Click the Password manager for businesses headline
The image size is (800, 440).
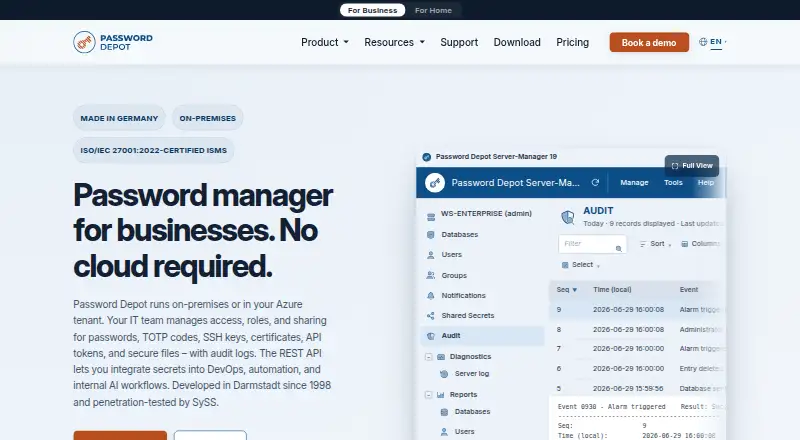tap(203, 230)
